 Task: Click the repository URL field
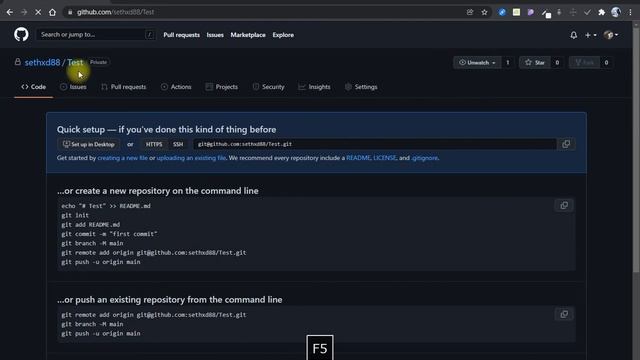374,144
